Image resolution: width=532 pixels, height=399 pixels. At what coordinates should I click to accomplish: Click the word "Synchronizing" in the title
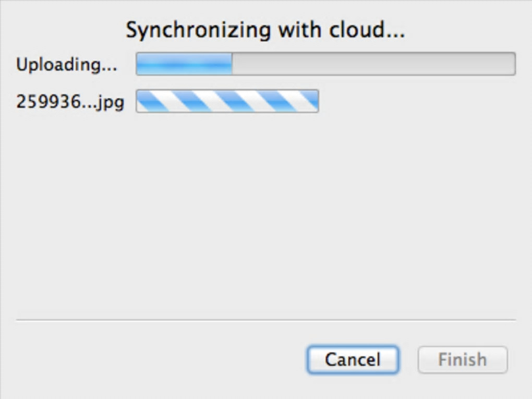click(x=198, y=31)
